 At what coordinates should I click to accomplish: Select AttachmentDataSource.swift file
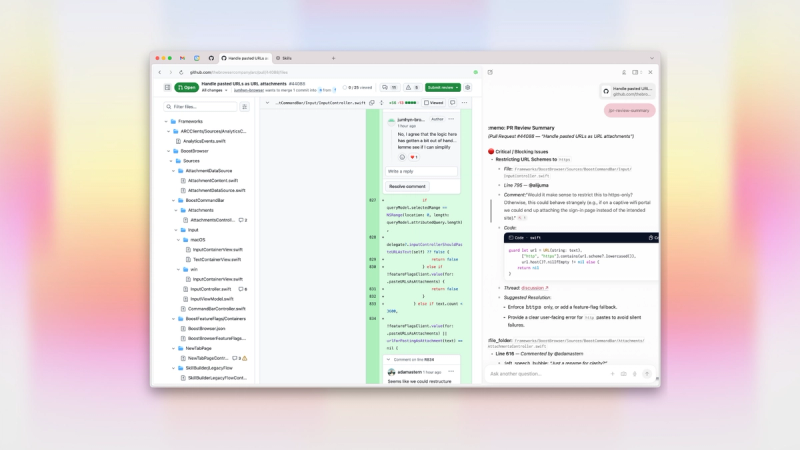(216, 190)
